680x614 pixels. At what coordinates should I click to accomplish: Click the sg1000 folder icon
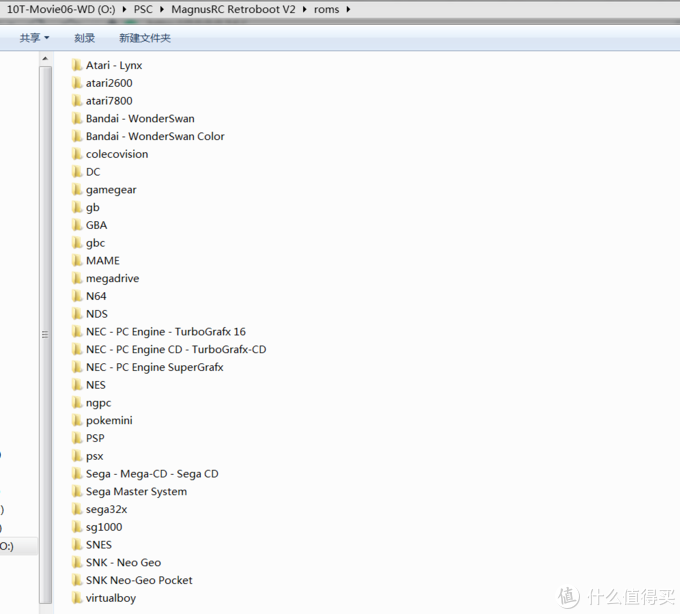[77, 527]
